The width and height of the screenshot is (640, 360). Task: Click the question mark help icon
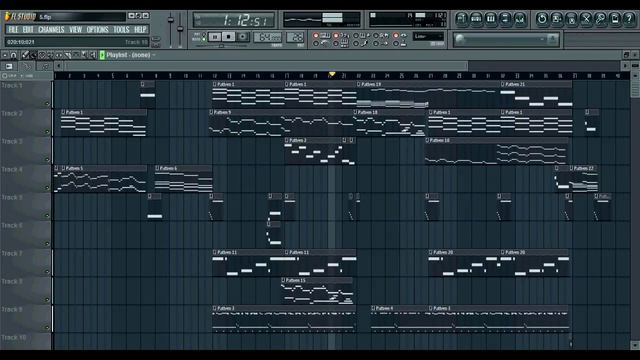pyautogui.click(x=629, y=19)
